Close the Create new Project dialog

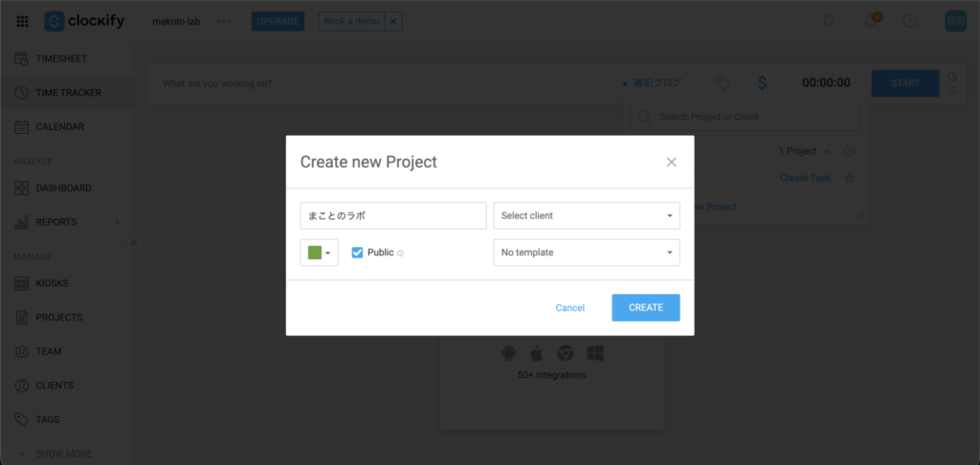click(672, 162)
